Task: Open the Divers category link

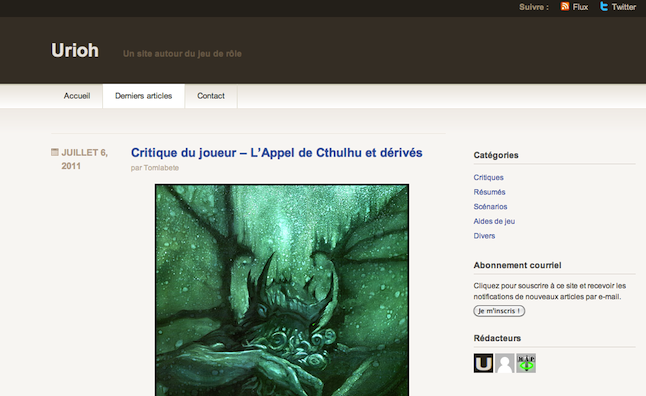Action: (x=484, y=236)
